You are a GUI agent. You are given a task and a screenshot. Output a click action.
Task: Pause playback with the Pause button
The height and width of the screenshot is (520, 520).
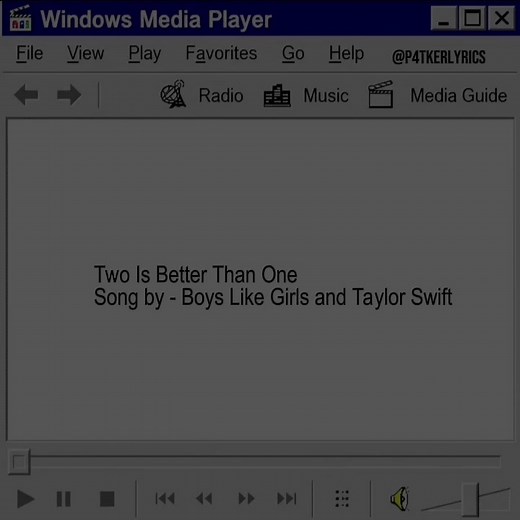[x=64, y=499]
